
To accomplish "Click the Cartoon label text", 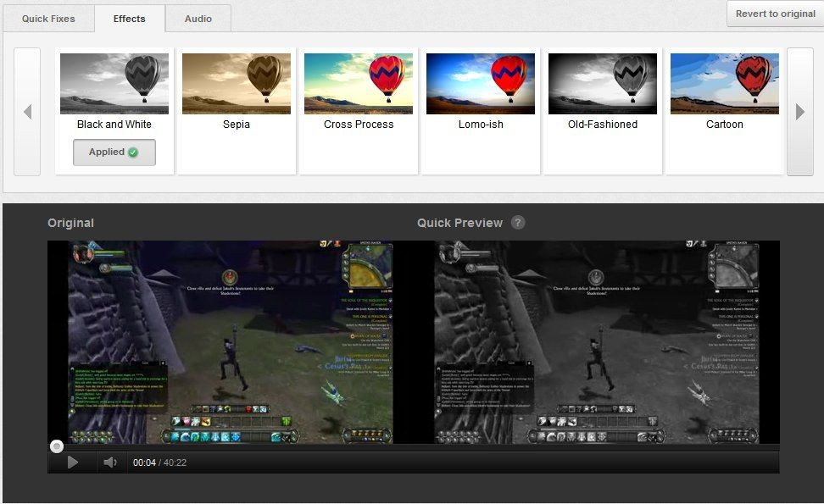I will 725,125.
